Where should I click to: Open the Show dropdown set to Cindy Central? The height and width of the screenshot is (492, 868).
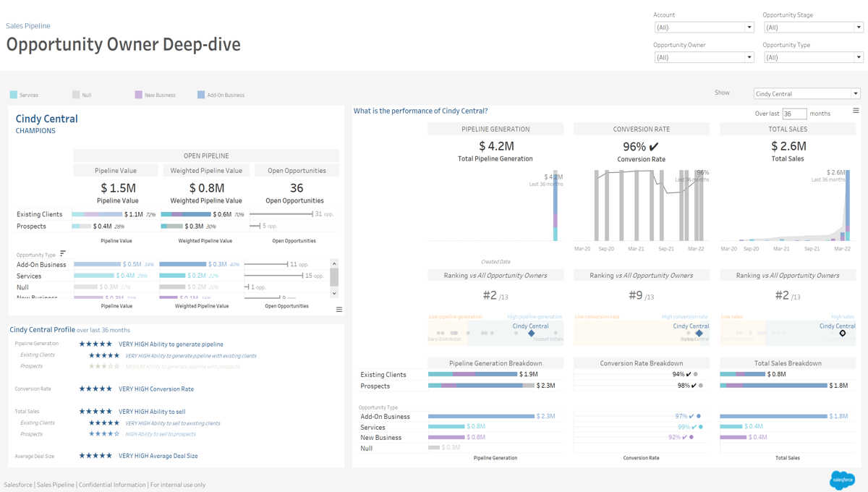coord(807,94)
